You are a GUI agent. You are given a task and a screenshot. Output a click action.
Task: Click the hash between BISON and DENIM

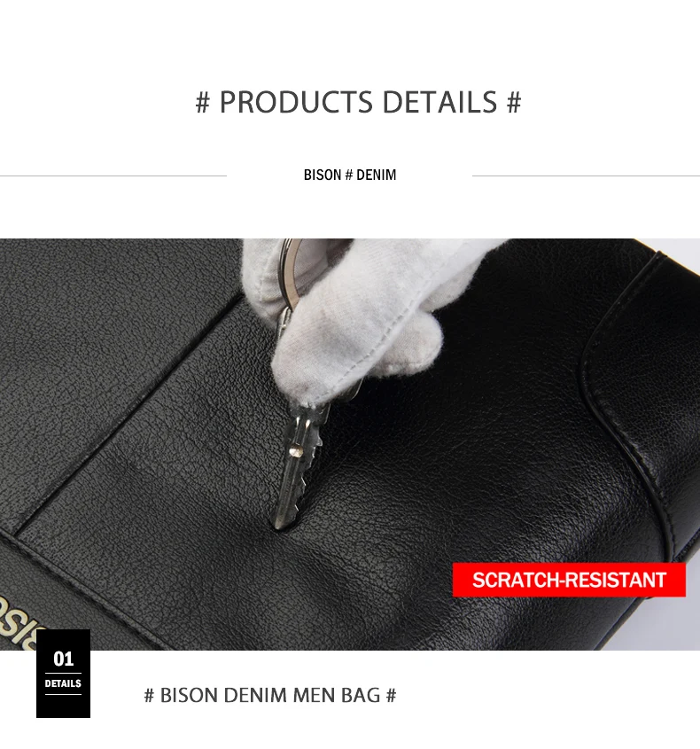pos(348,176)
